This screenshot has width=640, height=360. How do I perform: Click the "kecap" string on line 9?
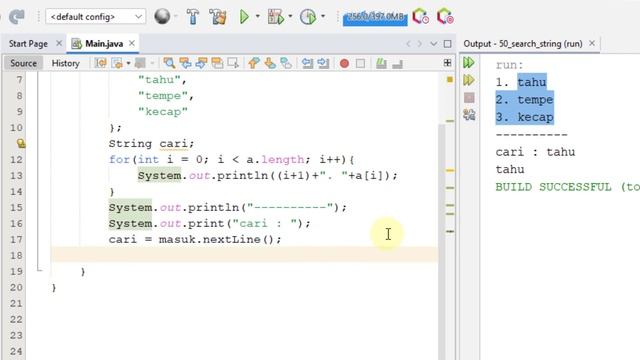point(162,111)
